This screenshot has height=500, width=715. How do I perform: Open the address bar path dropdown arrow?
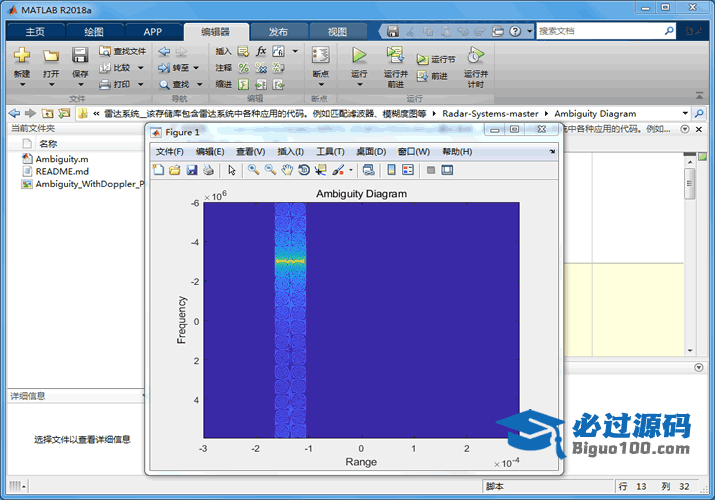tap(685, 113)
